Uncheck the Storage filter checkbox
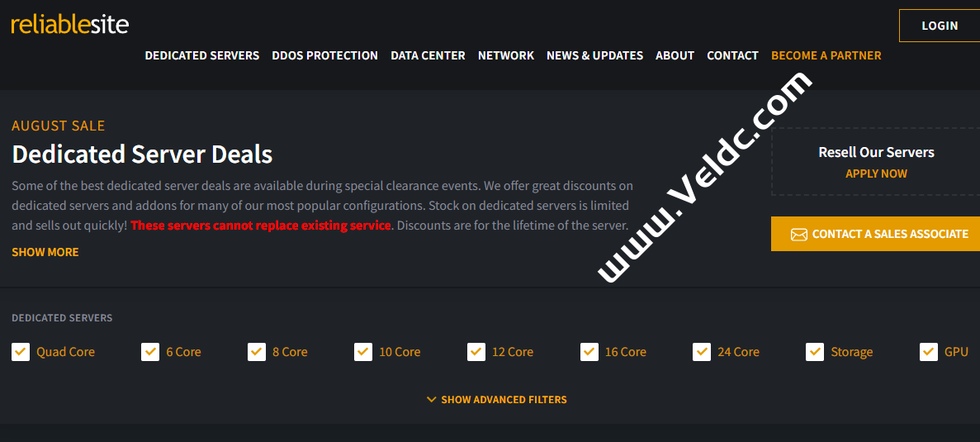Screen dimensions: 980x442 815,352
